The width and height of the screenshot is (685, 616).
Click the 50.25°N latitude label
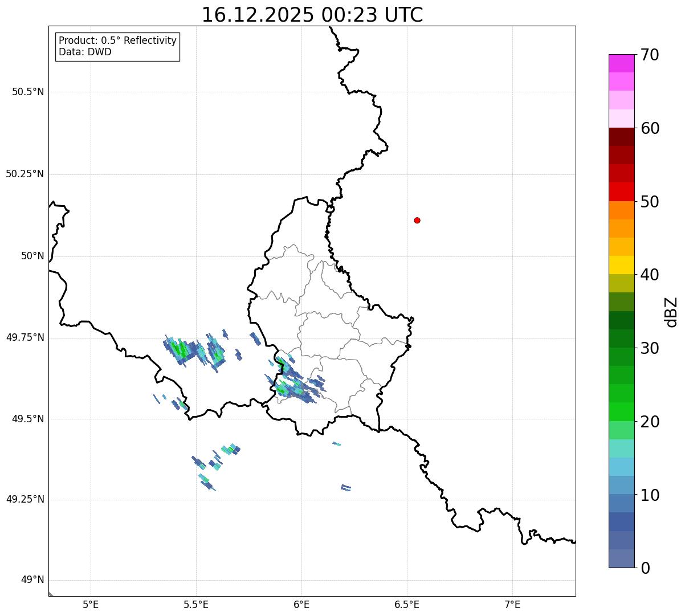coord(25,174)
